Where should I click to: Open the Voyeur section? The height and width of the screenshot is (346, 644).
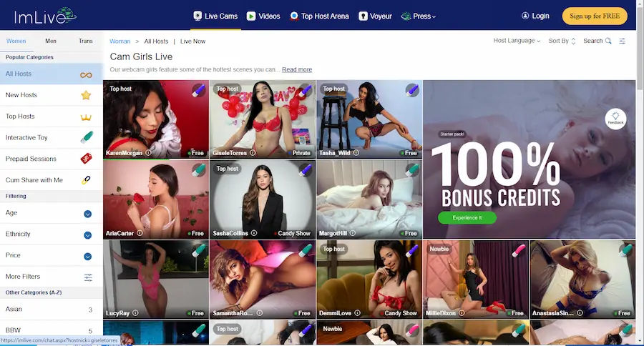pyautogui.click(x=376, y=16)
